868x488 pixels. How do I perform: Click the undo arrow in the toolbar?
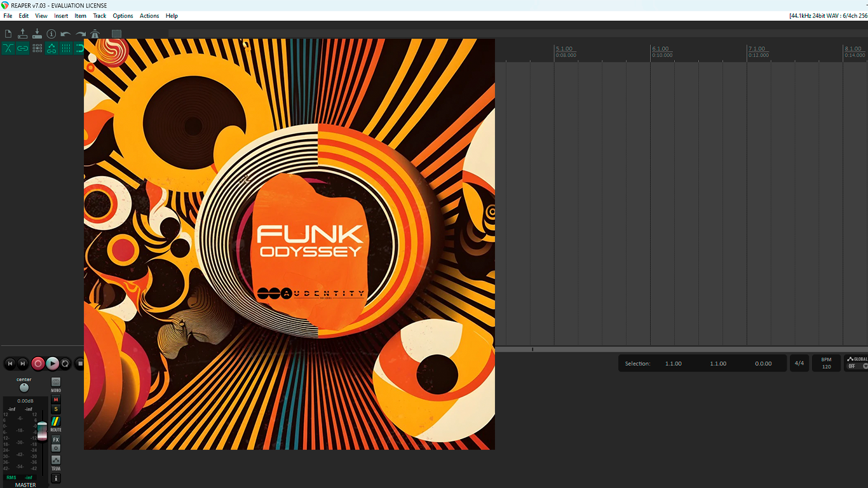[65, 34]
